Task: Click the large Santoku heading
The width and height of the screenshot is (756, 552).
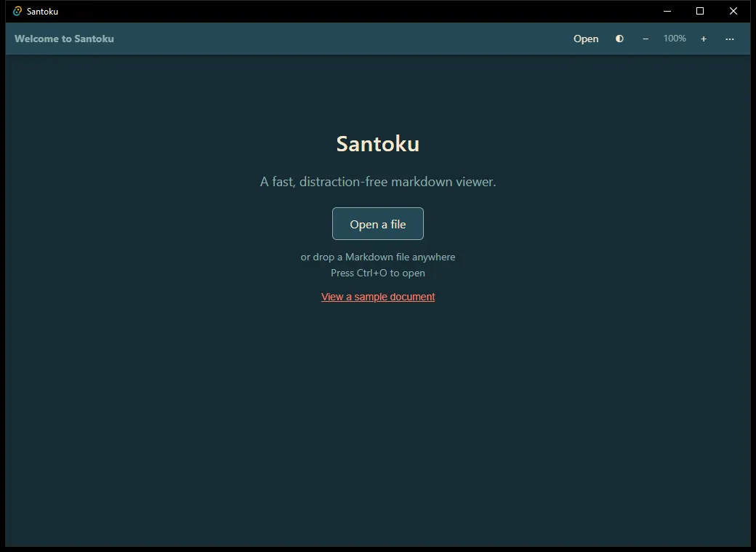Action: [x=378, y=144]
